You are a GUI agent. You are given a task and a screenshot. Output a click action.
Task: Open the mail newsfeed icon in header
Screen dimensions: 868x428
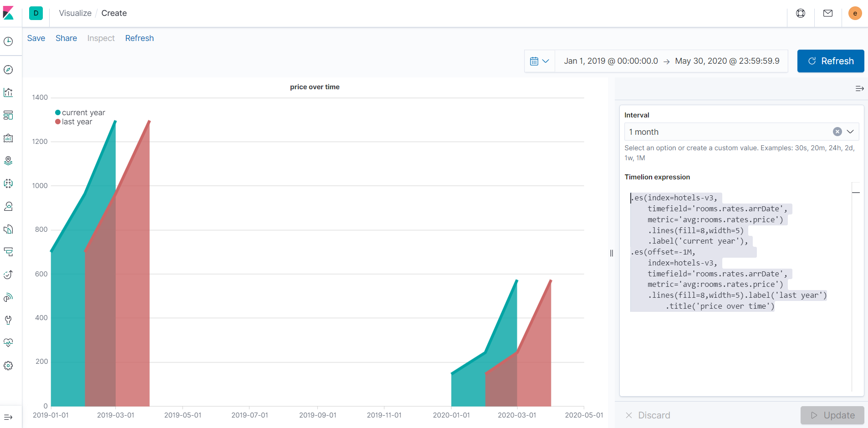click(828, 13)
